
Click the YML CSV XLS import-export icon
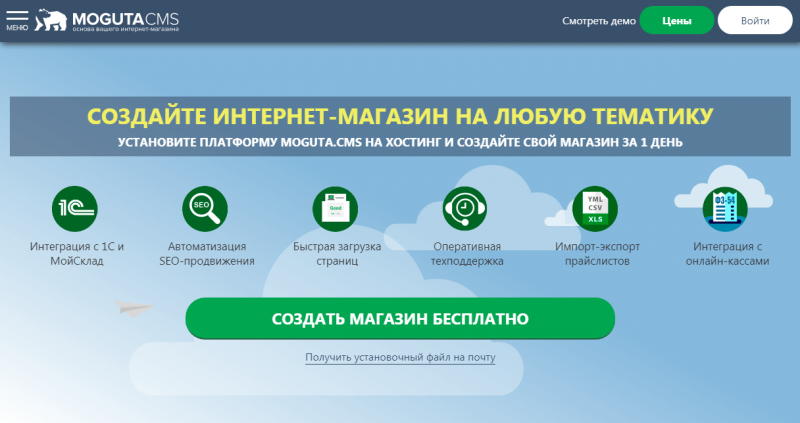(x=595, y=209)
